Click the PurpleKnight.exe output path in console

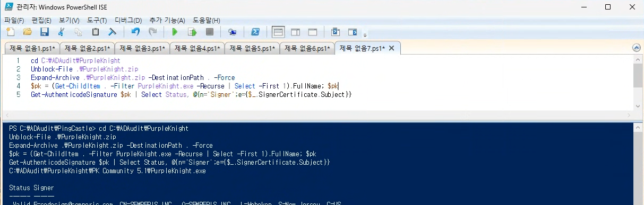pyautogui.click(x=107, y=171)
